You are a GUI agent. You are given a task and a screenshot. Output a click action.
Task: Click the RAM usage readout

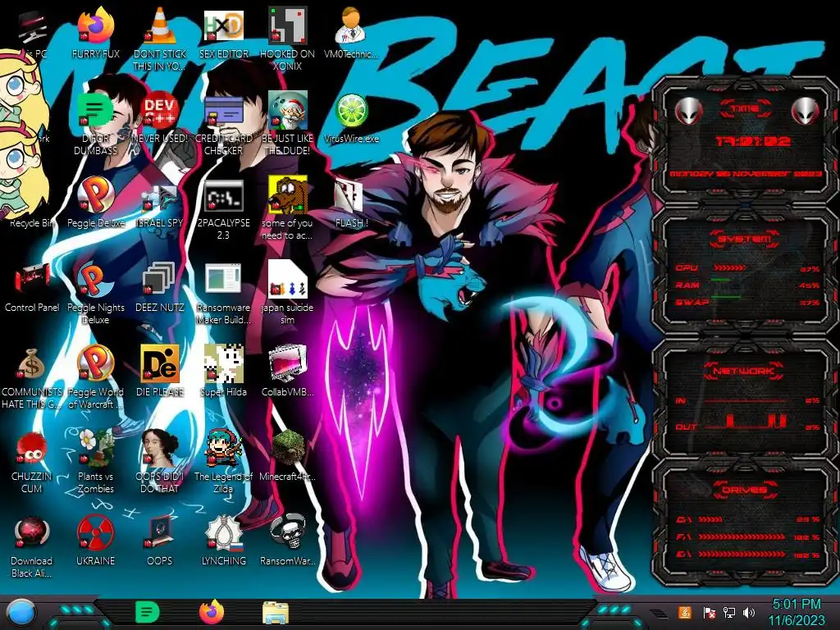coord(809,285)
